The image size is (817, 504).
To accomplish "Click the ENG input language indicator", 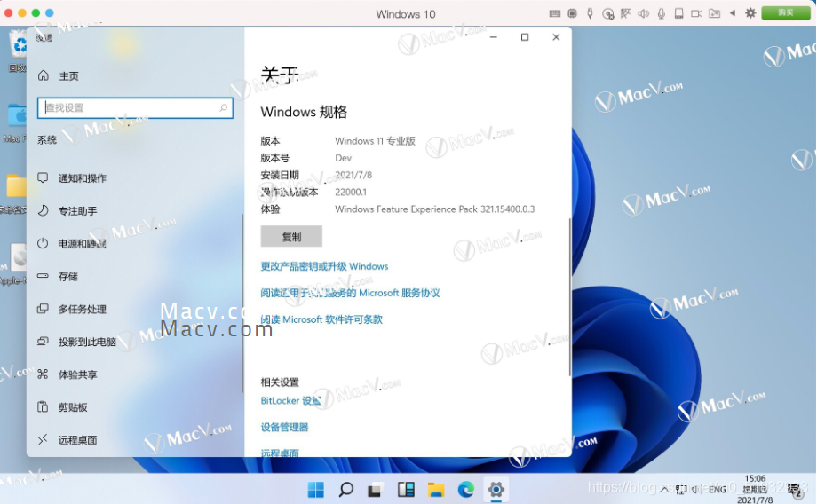I will [x=718, y=490].
